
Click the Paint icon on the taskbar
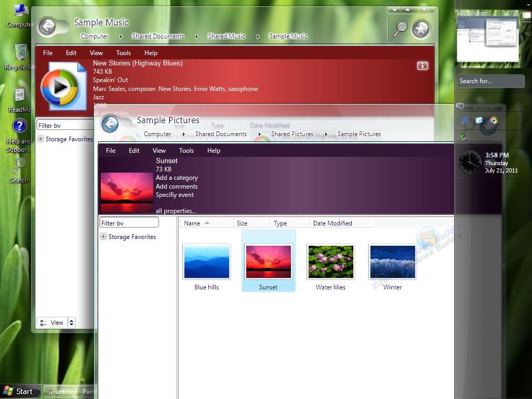[50, 392]
